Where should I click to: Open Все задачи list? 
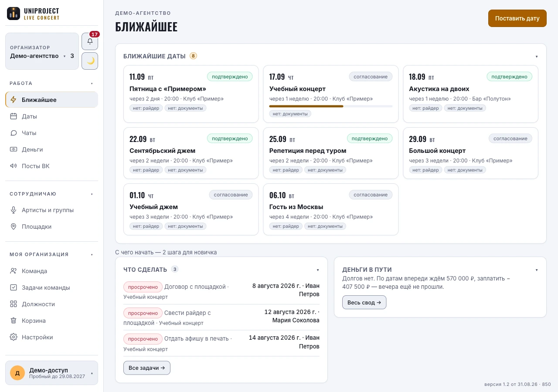147,368
